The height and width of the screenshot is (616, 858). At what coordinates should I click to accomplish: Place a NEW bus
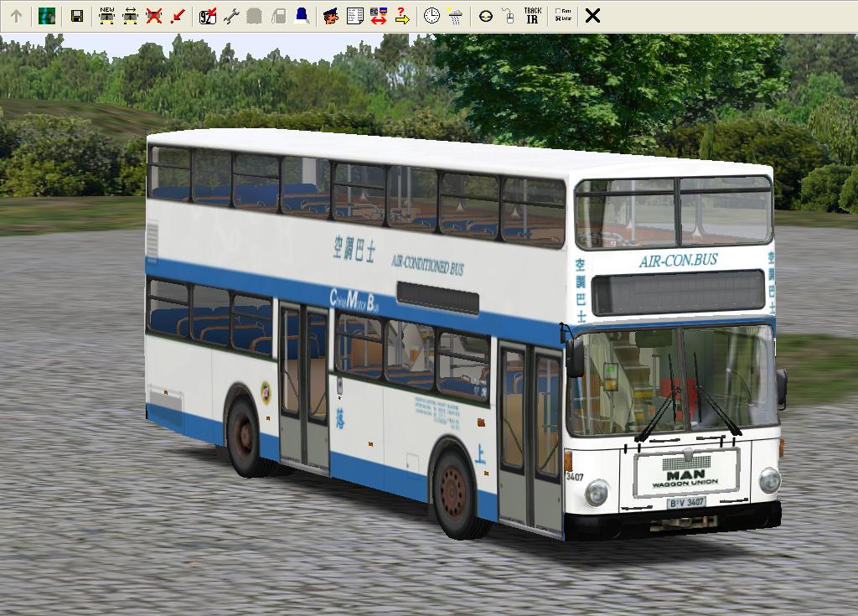pos(106,16)
